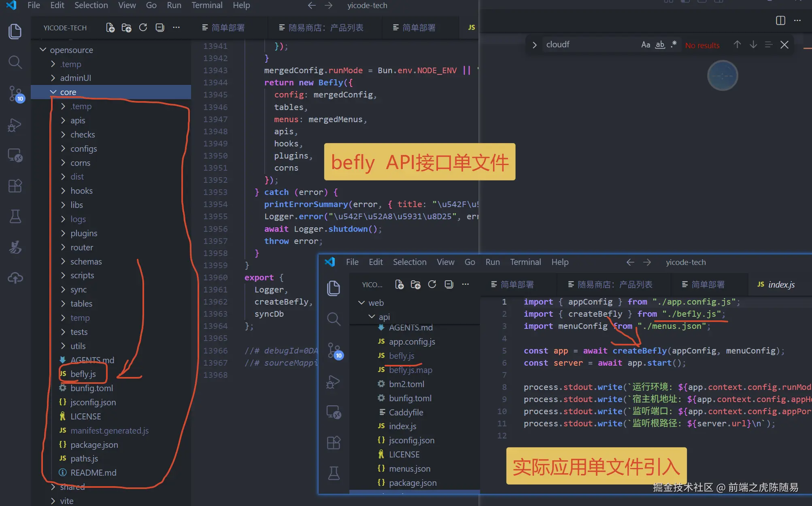The image size is (812, 506).
Task: Open explorer more actions ellipsis in main window
Action: pyautogui.click(x=176, y=28)
